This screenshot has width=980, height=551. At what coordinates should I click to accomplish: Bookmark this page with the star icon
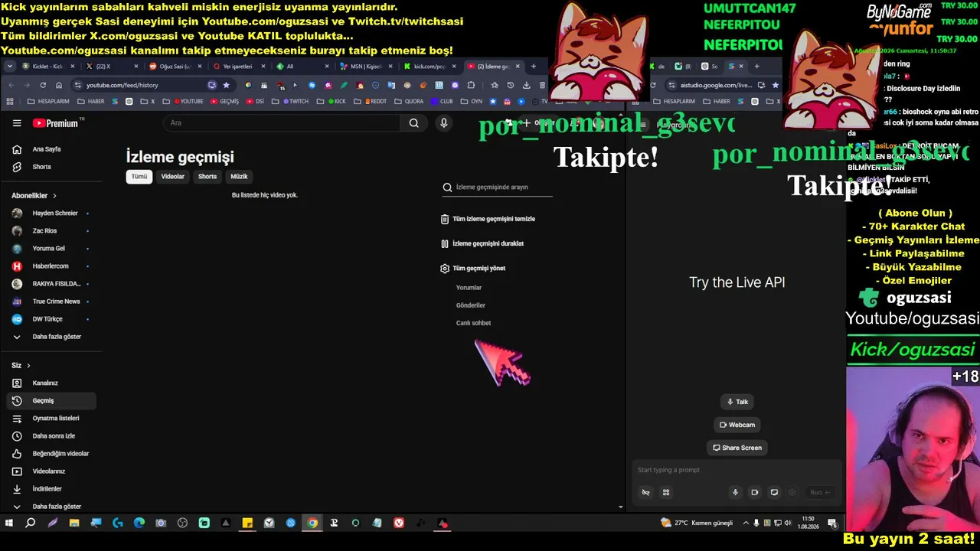(x=226, y=85)
